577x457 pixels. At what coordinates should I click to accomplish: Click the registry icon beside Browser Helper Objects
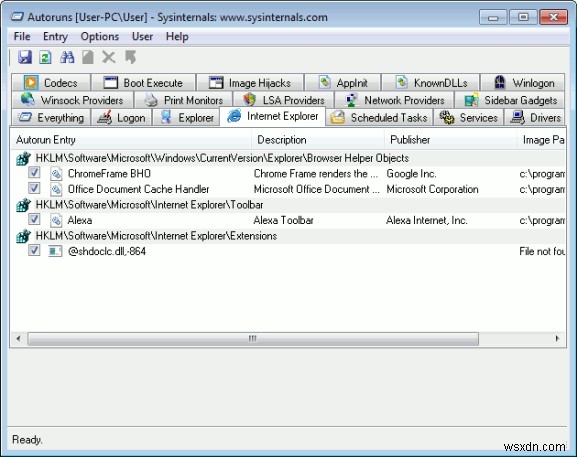[x=23, y=159]
